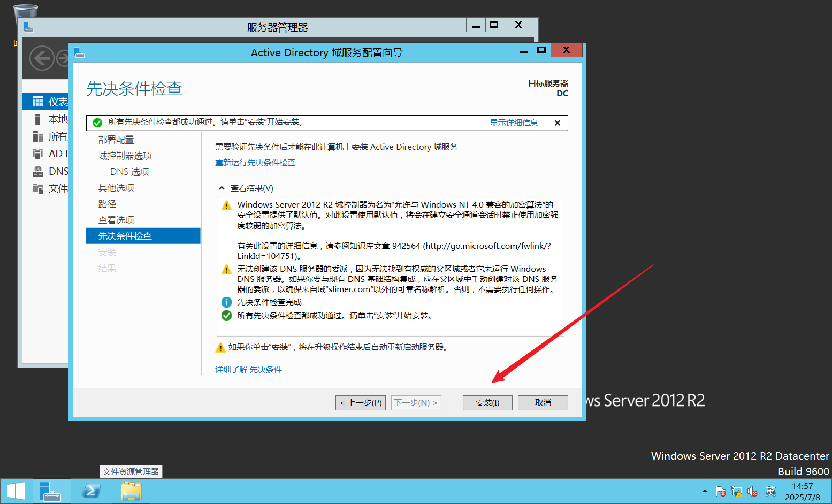Click 显示详细信息 link in notification bar
Image resolution: width=832 pixels, height=504 pixels.
point(514,123)
